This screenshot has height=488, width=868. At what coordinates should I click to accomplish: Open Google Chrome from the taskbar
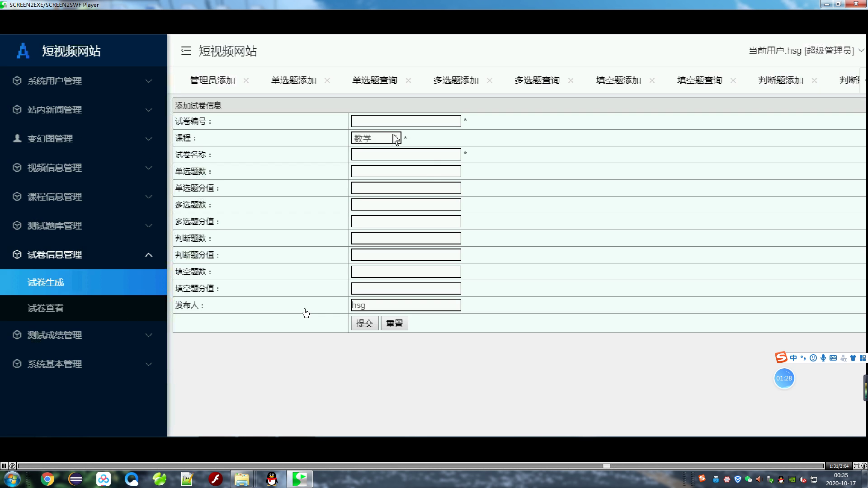[47, 479]
